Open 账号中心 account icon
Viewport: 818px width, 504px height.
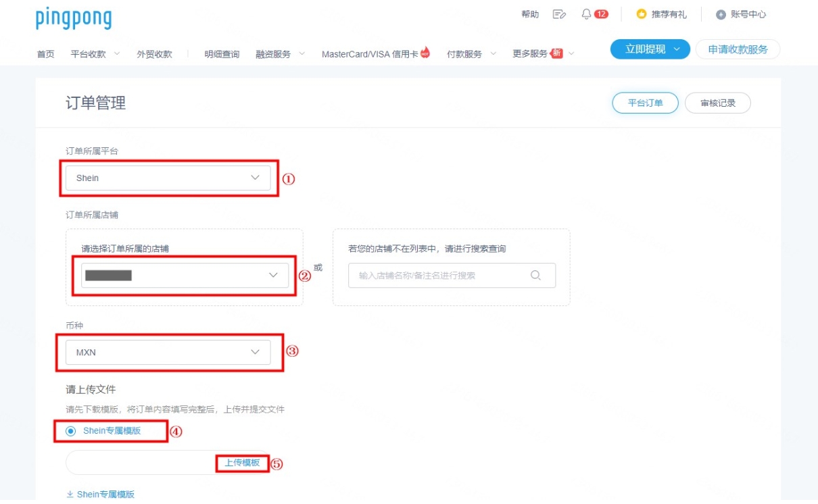point(721,14)
